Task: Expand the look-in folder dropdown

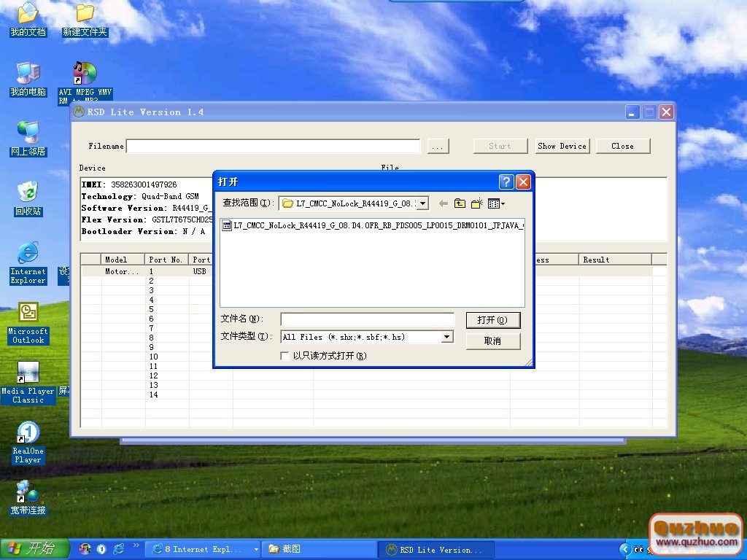Action: [x=423, y=203]
